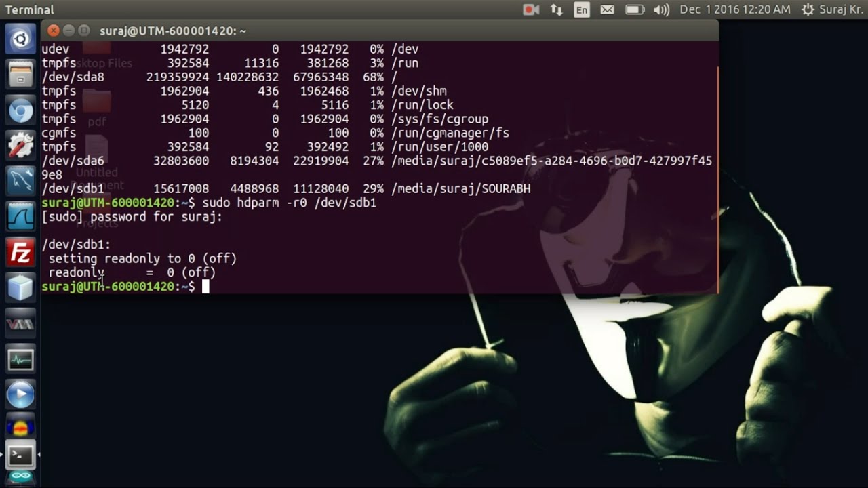Click 'setting readonly to 0 (off)' line

click(x=142, y=259)
